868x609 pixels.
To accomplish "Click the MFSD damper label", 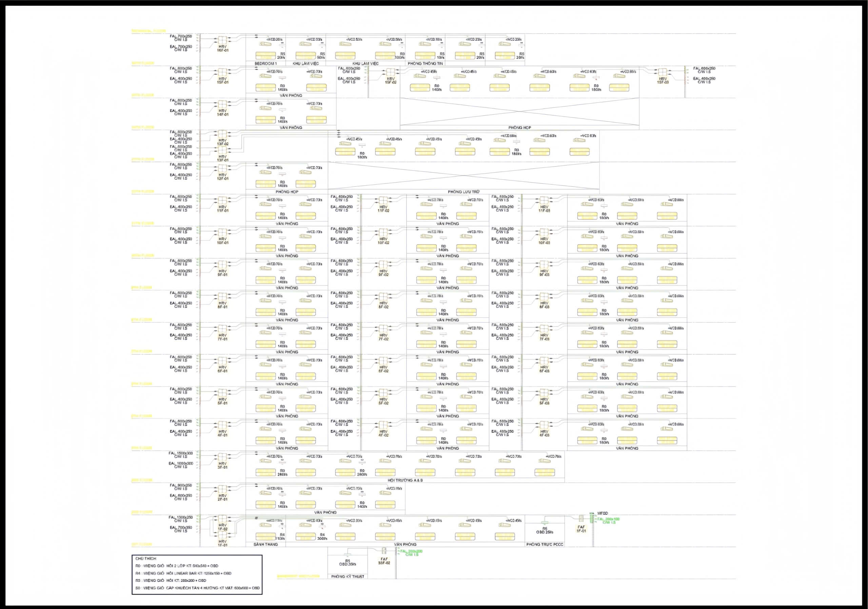I will (603, 513).
